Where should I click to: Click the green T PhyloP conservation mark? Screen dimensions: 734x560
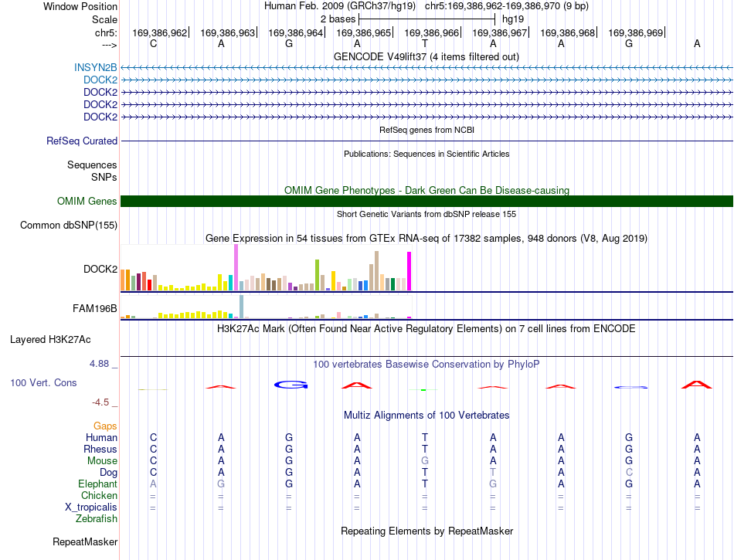click(x=423, y=390)
